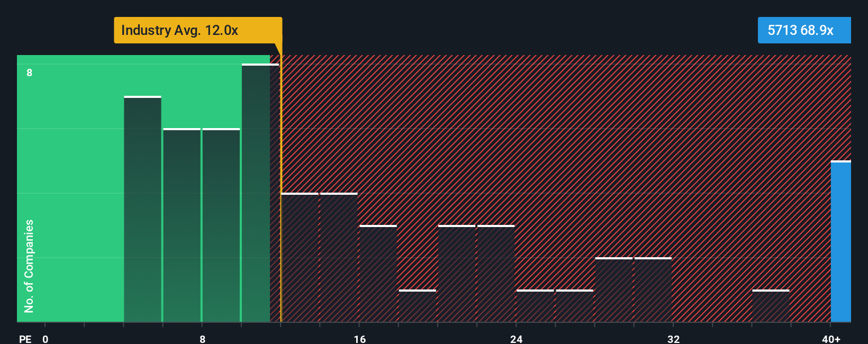Screen dimensions: 868x344
Task: Click the Industry Avg. 12.0x label
Action: 198,30
